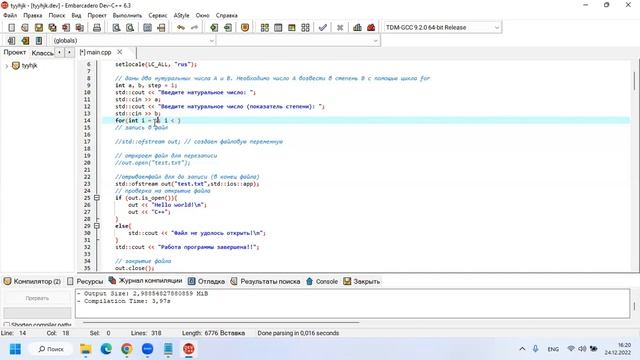Click the Toggle bookmark yellow icon
The height and width of the screenshot is (360, 640).
pos(25,40)
